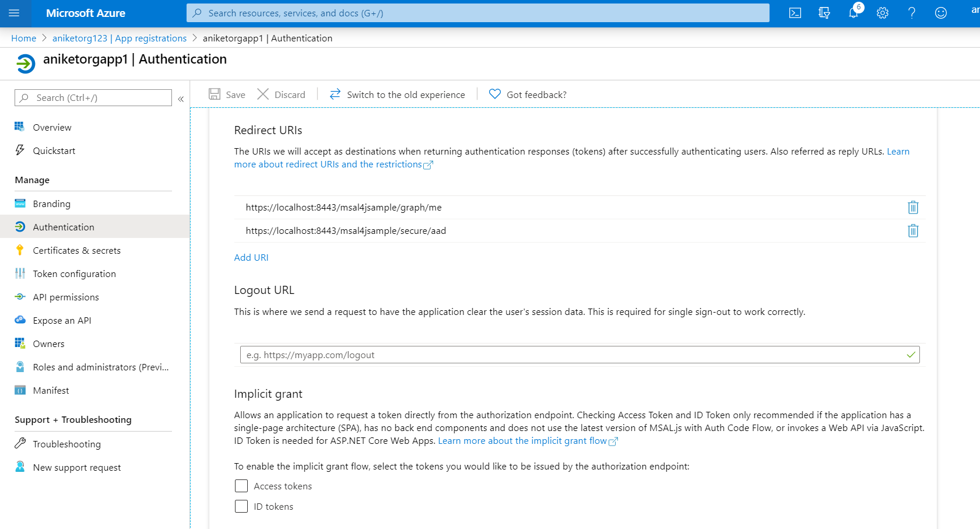
Task: Open portal settings gear icon
Action: [x=883, y=13]
